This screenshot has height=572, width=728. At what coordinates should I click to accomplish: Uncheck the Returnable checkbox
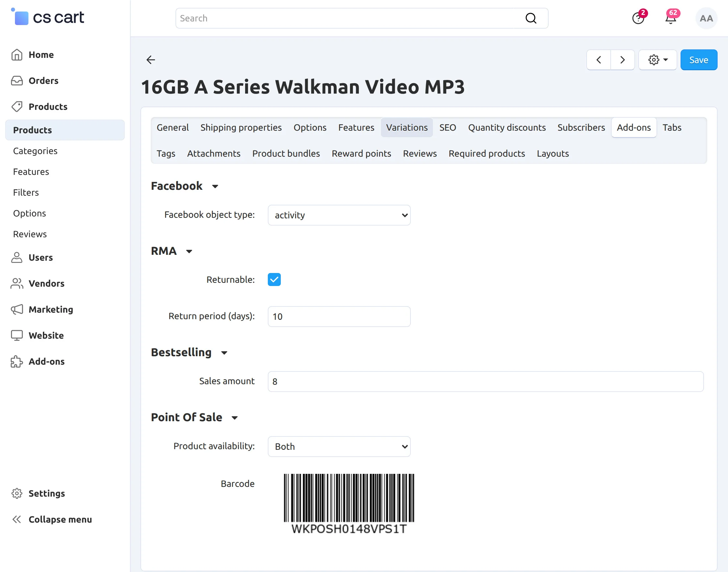[x=274, y=279]
